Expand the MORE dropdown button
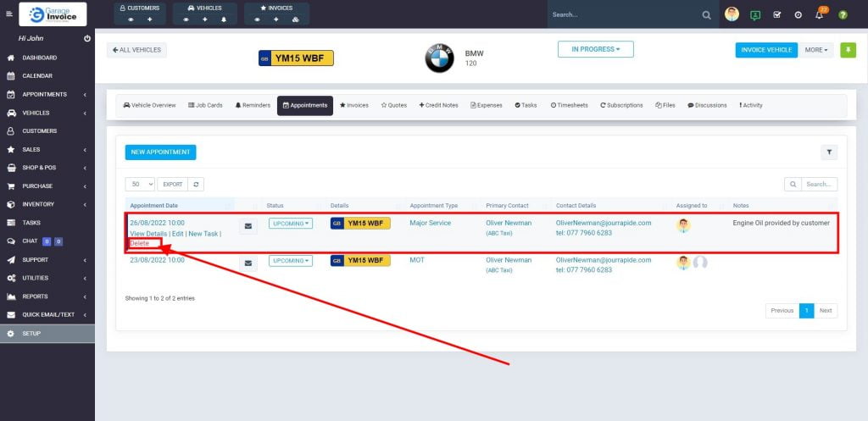The image size is (868, 421). click(817, 50)
